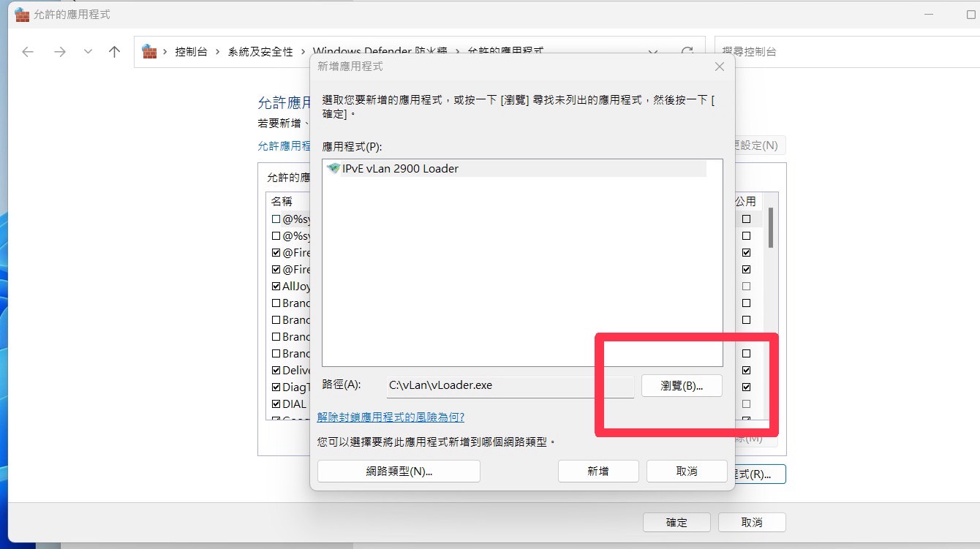Toggle the DiagT name checkbox in main window
Image resolution: width=980 pixels, height=549 pixels.
(276, 387)
